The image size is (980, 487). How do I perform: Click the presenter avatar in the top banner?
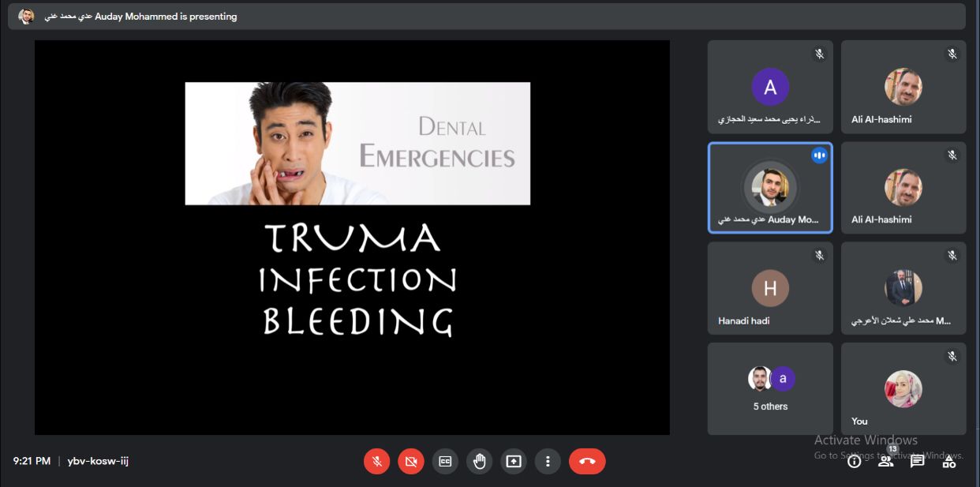[26, 17]
